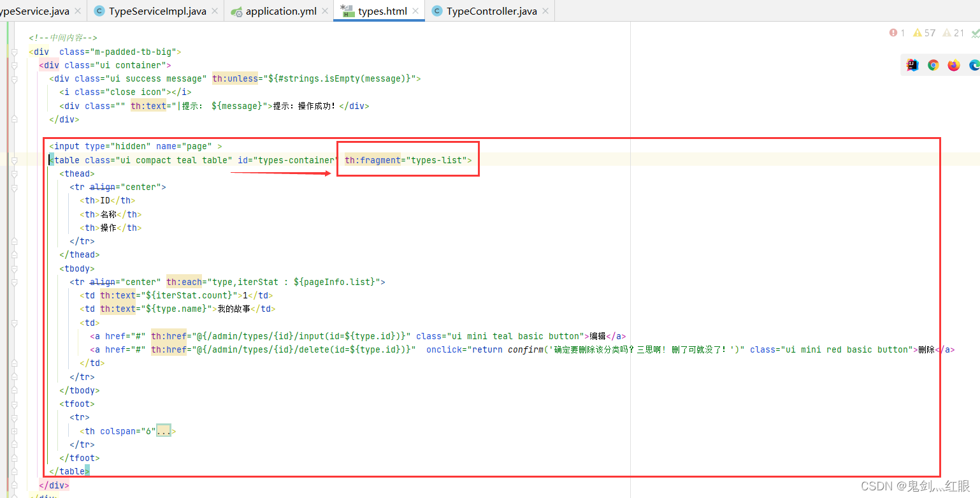This screenshot has height=498, width=980.
Task: Click the close icon <i> tag line
Action: (x=126, y=92)
